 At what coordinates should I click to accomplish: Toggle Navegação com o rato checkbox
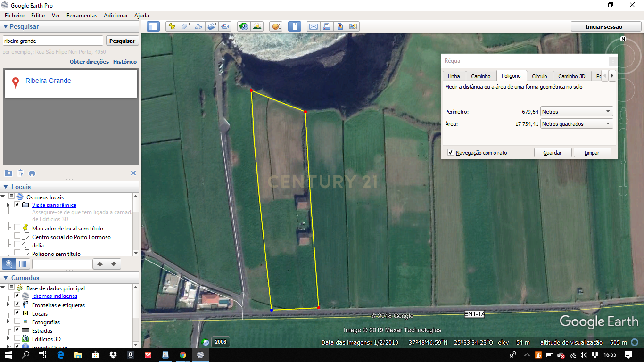[451, 153]
